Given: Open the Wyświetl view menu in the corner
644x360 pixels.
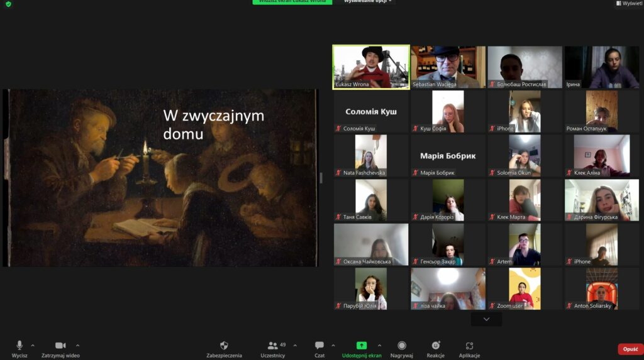Looking at the screenshot, I should 629,3.
